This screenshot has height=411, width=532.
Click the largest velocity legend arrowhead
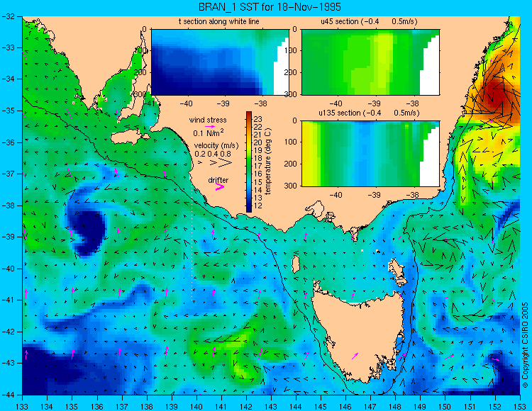point(226,163)
